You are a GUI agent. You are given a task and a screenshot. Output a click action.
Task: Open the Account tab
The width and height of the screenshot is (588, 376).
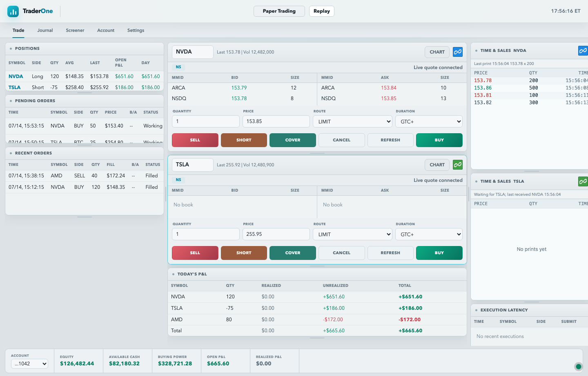(106, 30)
